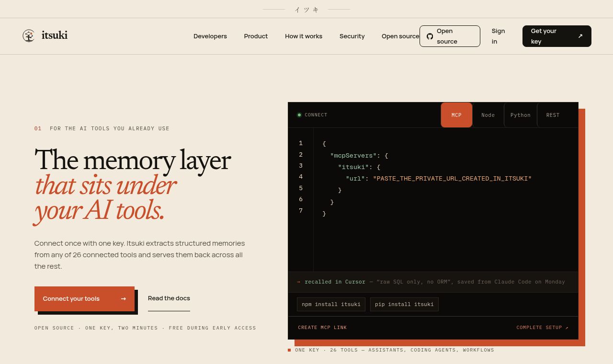613x364 pixels.
Task: Click line number 1 in code gutter
Action: [301, 143]
